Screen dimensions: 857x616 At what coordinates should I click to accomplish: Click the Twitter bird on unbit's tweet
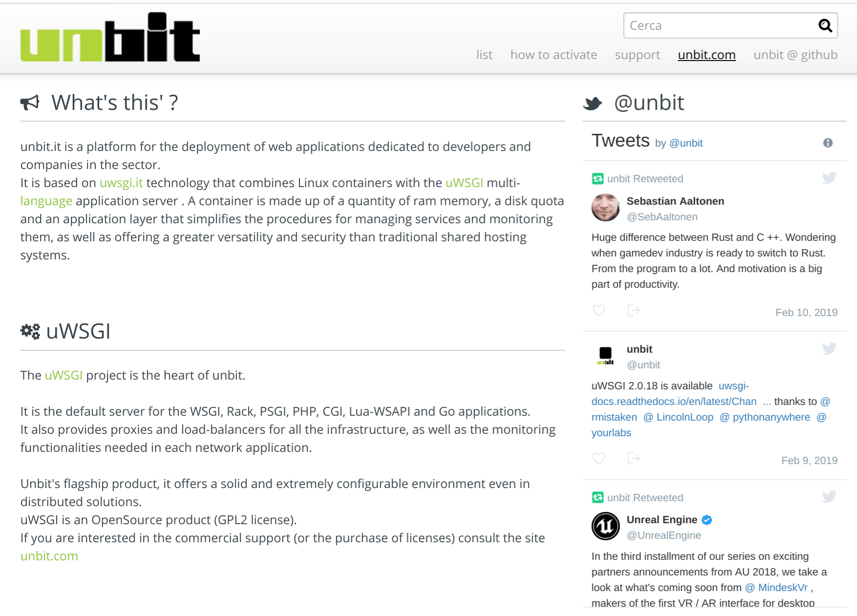(x=829, y=348)
